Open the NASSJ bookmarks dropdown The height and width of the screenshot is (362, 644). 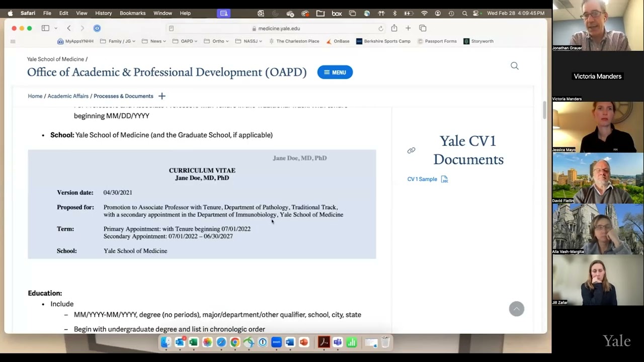(249, 41)
